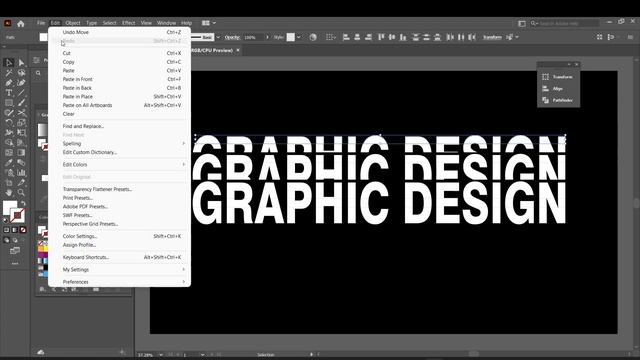This screenshot has height=360, width=640.
Task: Expand the Opacity slider arrow
Action: pyautogui.click(x=267, y=37)
